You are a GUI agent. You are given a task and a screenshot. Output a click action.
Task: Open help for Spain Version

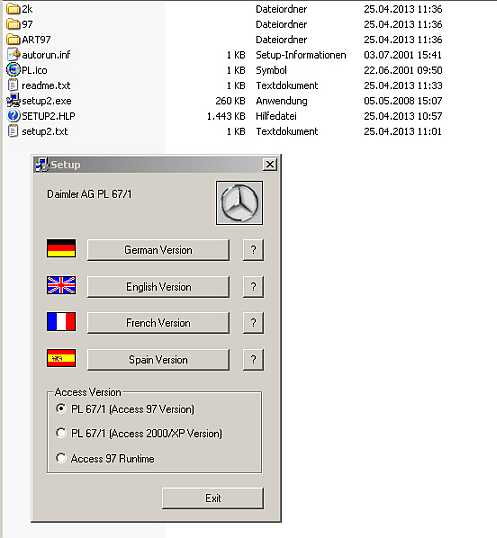253,360
